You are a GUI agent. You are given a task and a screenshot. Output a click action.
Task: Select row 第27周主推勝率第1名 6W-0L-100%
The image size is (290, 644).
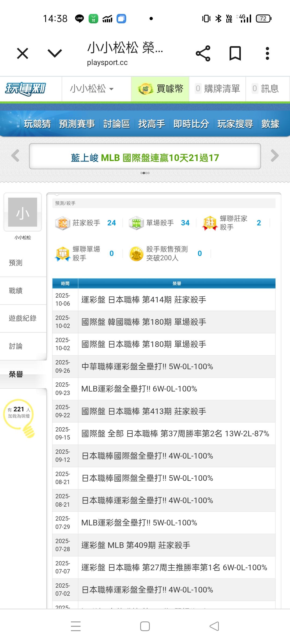pyautogui.click(x=164, y=567)
